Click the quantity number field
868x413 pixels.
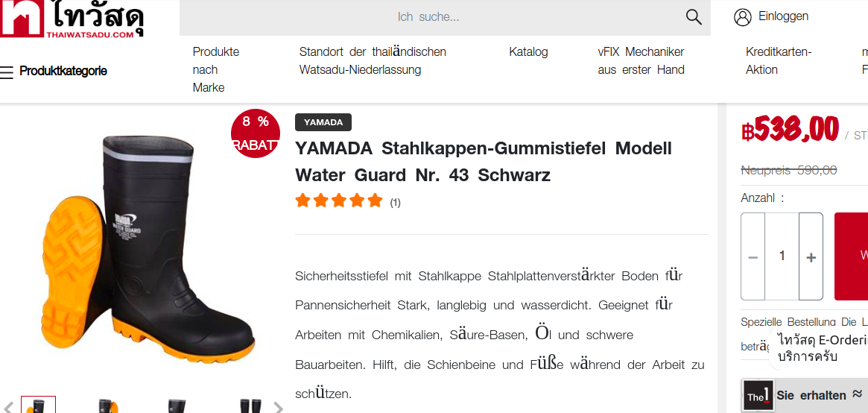point(782,256)
